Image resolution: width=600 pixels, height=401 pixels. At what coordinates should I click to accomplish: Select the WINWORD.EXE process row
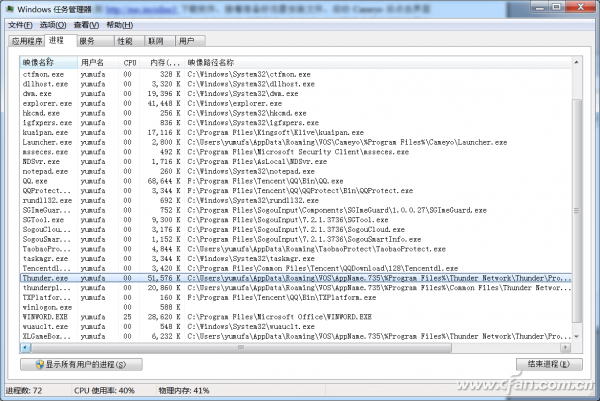coord(295,317)
